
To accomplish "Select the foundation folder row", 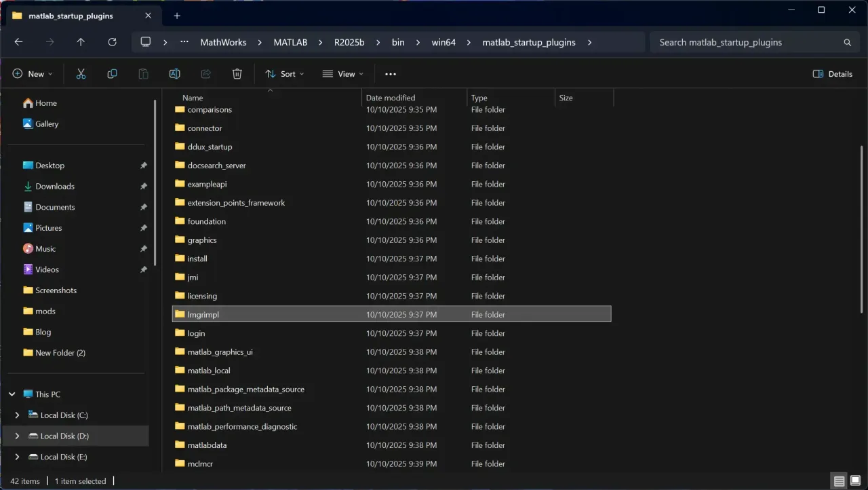I will click(x=392, y=221).
